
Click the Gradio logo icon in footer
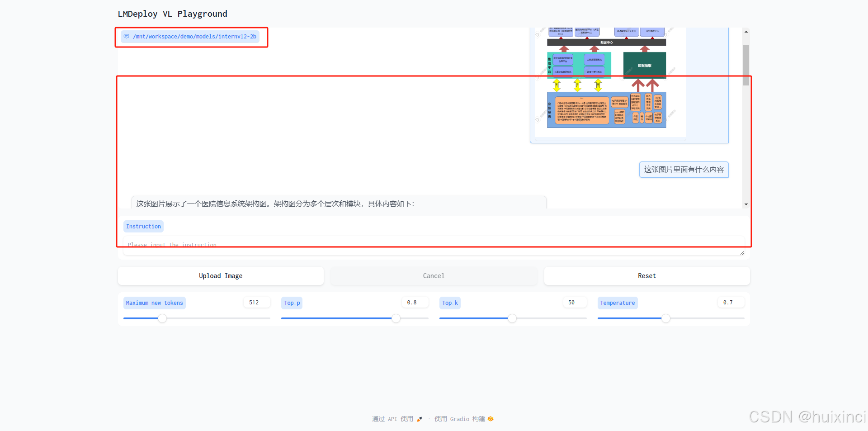491,419
